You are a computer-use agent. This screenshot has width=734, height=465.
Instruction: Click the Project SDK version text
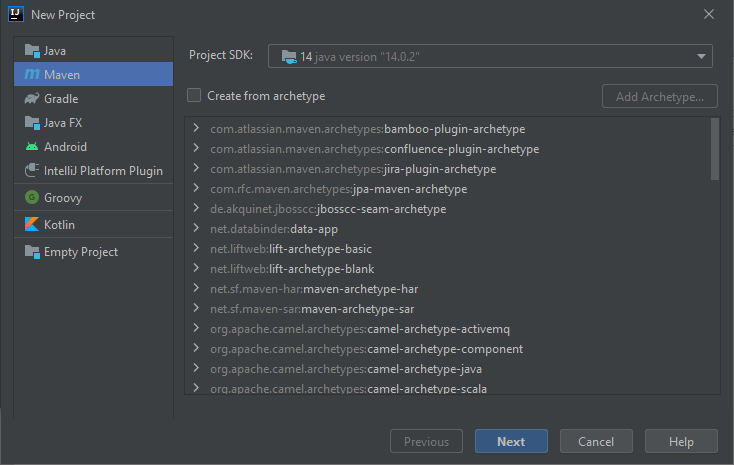(360, 57)
